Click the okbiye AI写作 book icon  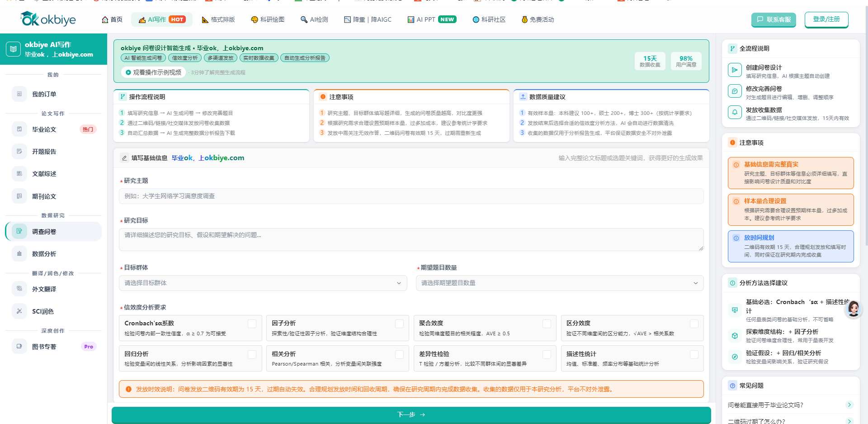point(13,49)
